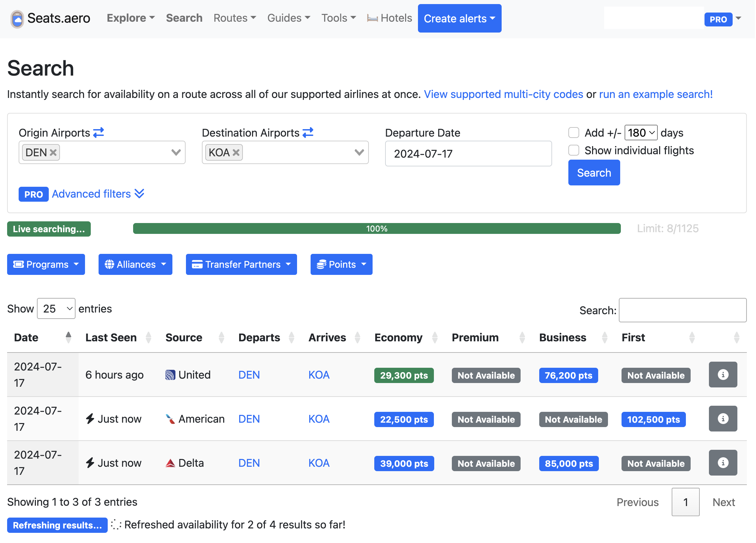Sort by Arrives column
The height and width of the screenshot is (543, 756).
click(357, 338)
